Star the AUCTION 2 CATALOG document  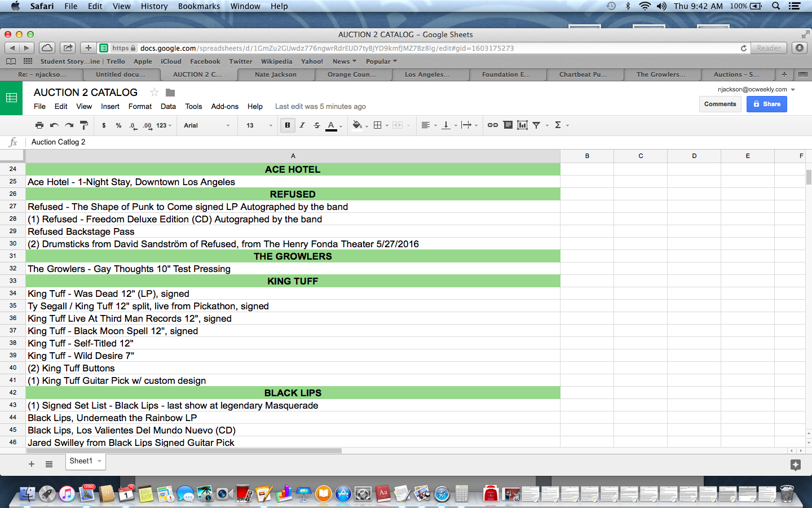[154, 93]
